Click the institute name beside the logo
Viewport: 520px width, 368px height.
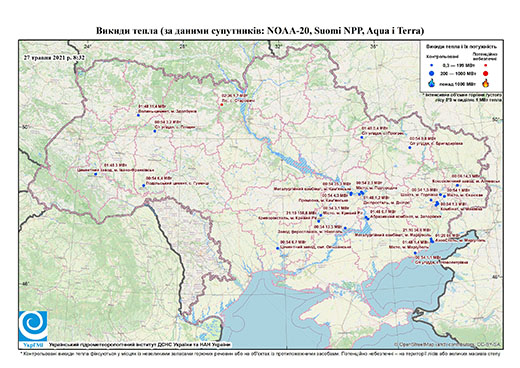pos(140,344)
